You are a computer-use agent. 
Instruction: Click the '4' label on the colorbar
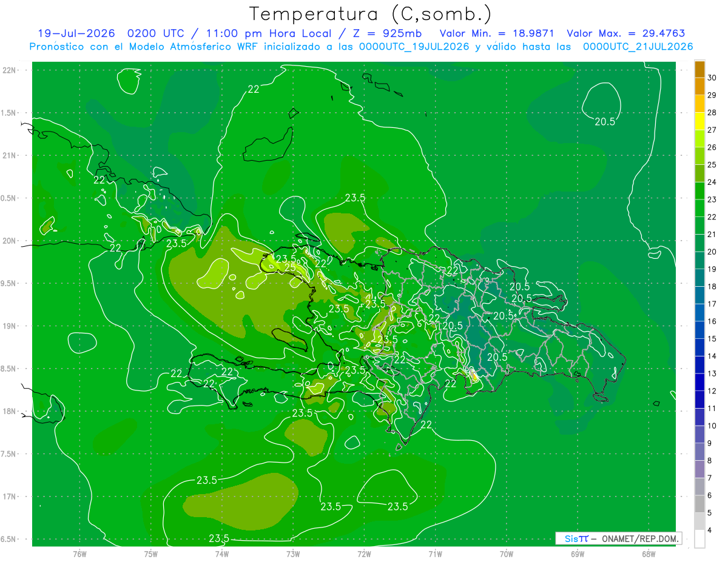[x=710, y=530]
